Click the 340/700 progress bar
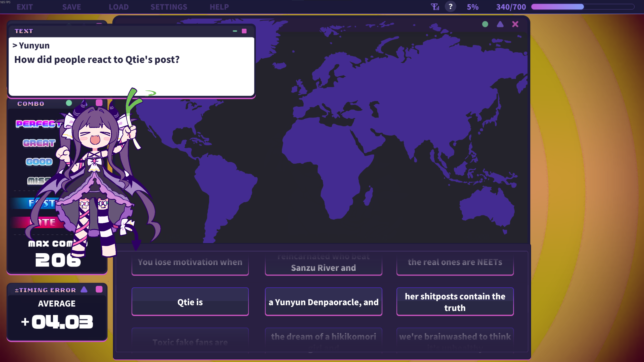The width and height of the screenshot is (644, 362). click(583, 7)
